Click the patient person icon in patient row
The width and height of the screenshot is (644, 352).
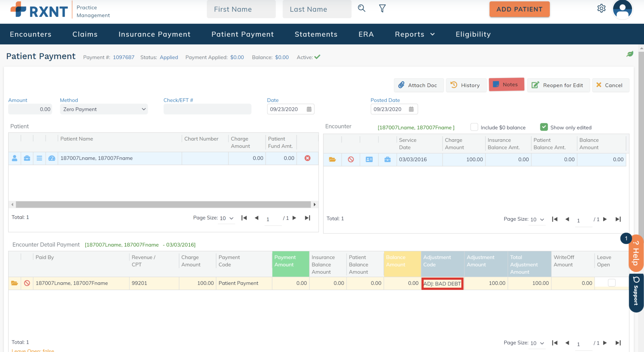point(15,158)
